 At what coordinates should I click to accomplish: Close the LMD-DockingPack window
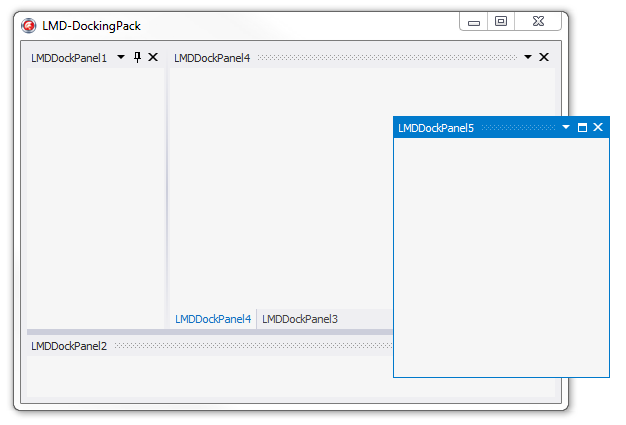[x=538, y=22]
